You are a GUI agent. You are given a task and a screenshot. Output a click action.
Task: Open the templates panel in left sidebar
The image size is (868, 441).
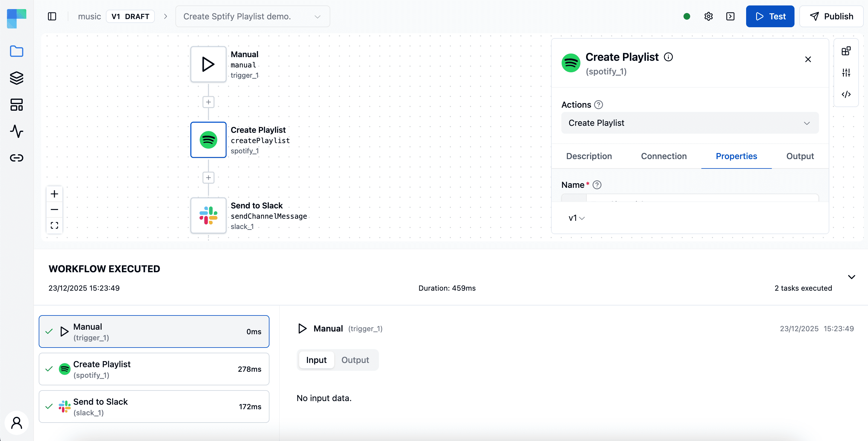17,104
